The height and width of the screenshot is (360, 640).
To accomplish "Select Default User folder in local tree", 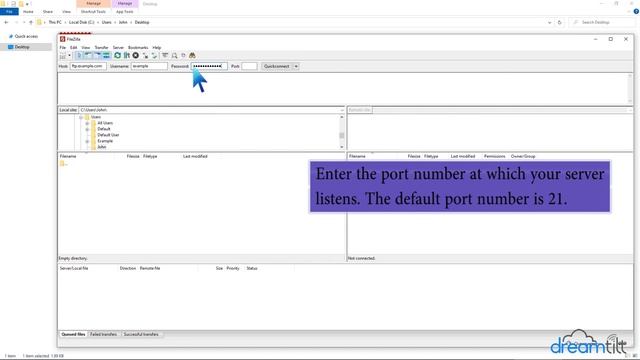I will 108,135.
